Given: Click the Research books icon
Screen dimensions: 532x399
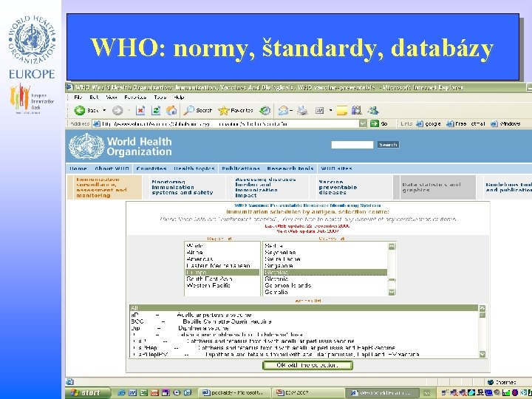Looking at the screenshot, I should click(357, 110).
